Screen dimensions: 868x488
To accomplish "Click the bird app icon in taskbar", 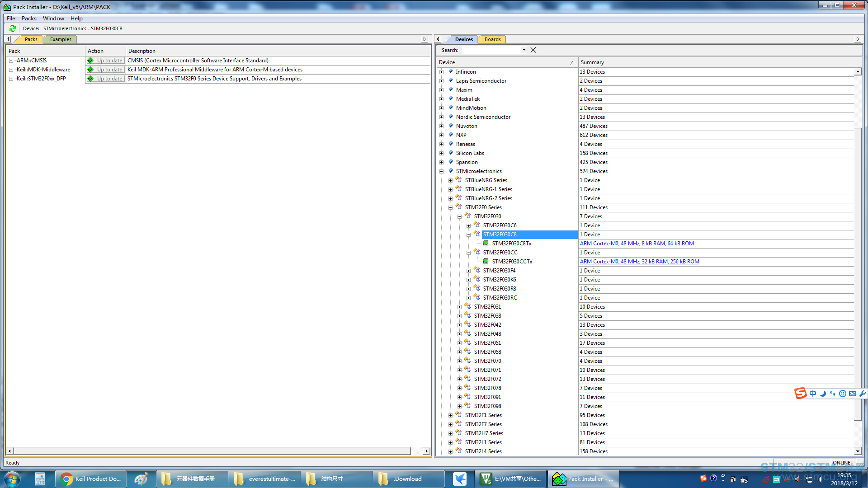I will 460,479.
